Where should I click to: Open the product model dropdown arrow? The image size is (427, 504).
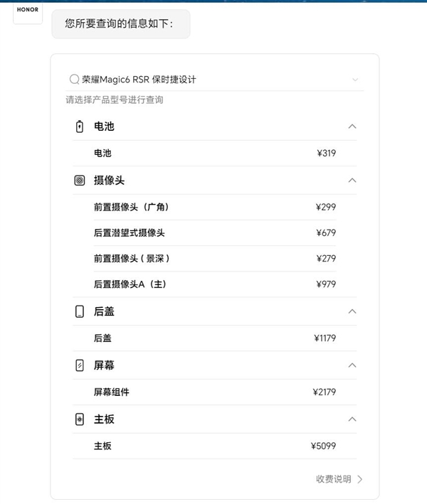click(x=355, y=80)
